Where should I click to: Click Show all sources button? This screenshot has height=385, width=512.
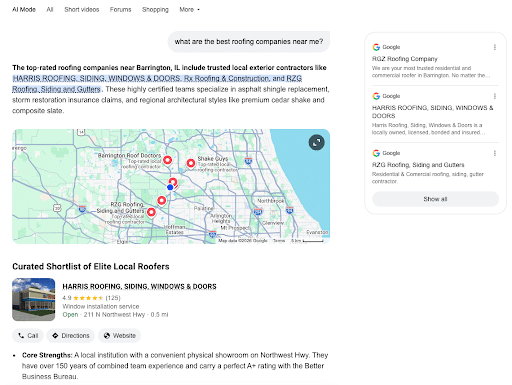(435, 199)
